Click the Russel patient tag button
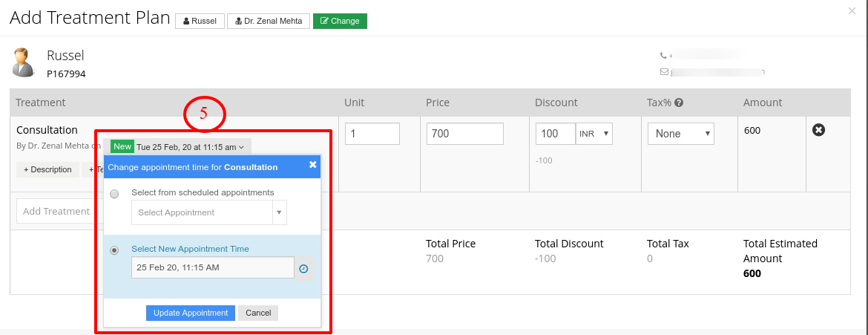Image resolution: width=868 pixels, height=335 pixels. pyautogui.click(x=200, y=21)
